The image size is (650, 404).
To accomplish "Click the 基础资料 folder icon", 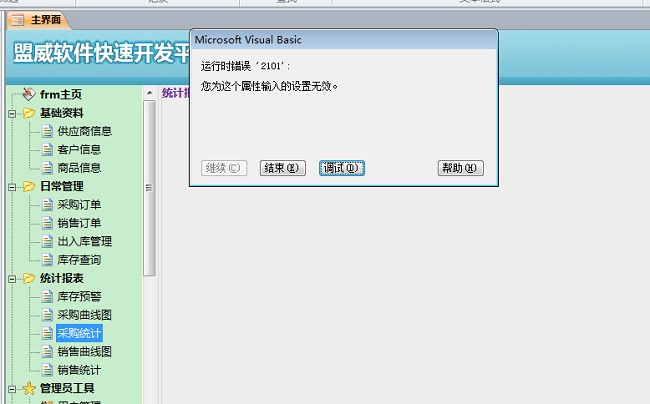I will click(29, 113).
